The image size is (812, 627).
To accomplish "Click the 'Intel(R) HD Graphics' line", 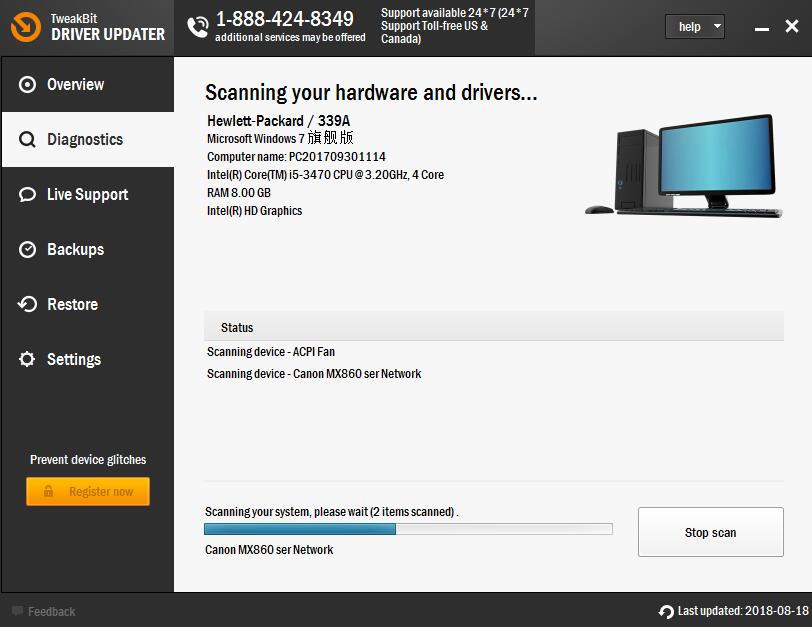I will pyautogui.click(x=254, y=211).
